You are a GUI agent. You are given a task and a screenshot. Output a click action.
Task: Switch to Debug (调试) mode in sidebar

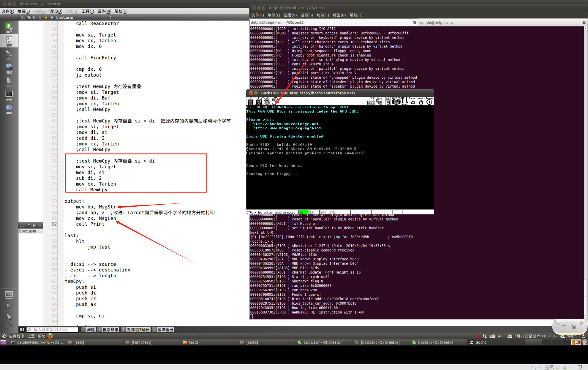point(9,68)
